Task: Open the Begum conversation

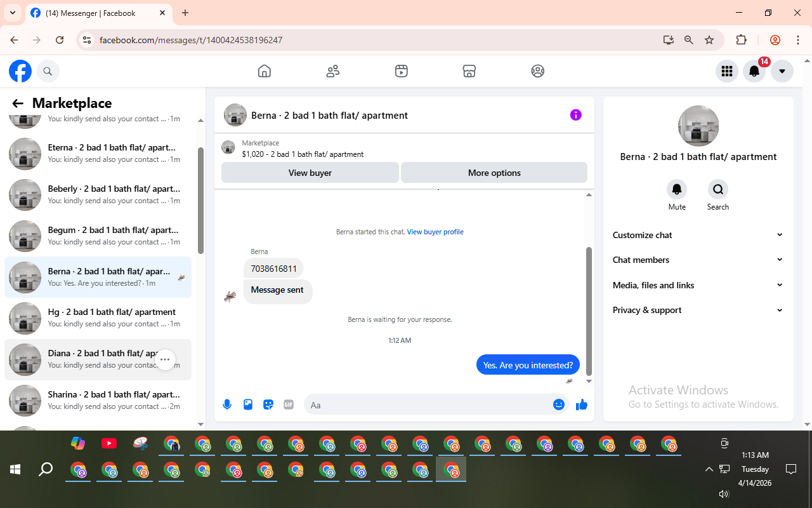Action: point(98,236)
